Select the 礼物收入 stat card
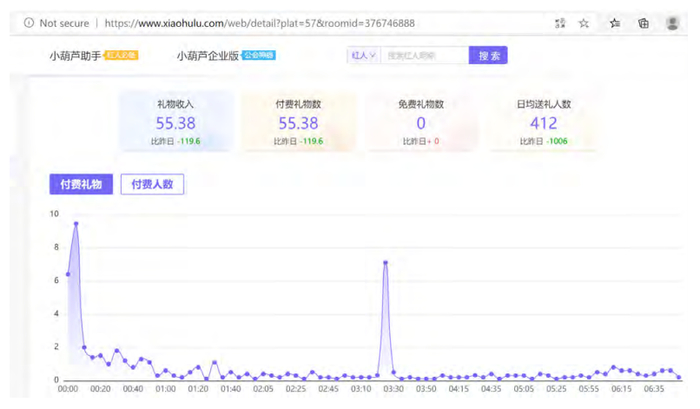Screen dimensions: 700x409 [x=176, y=121]
